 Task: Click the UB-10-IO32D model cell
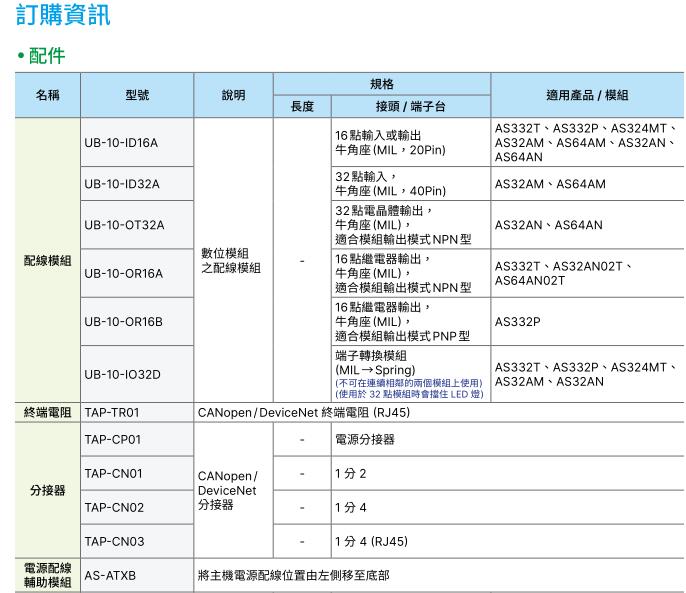tap(123, 375)
